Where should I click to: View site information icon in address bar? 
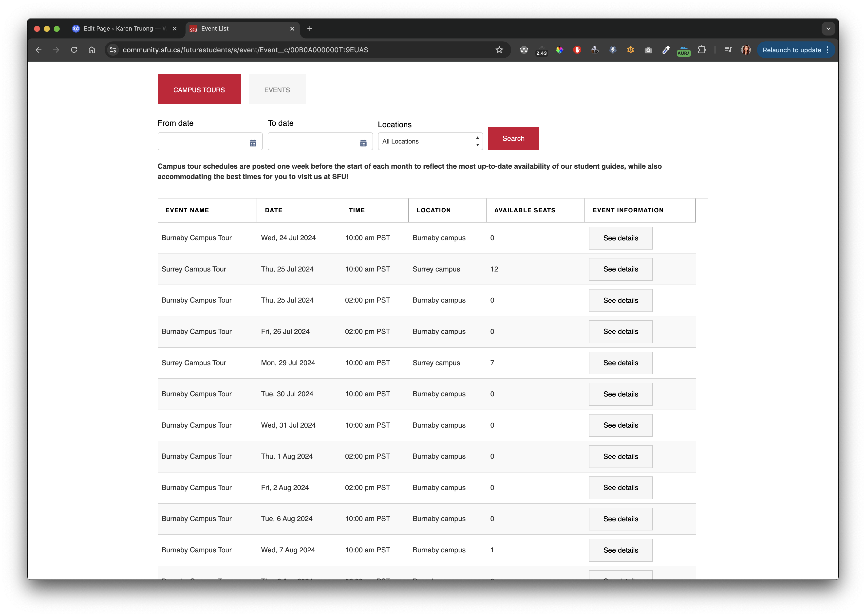pos(113,50)
